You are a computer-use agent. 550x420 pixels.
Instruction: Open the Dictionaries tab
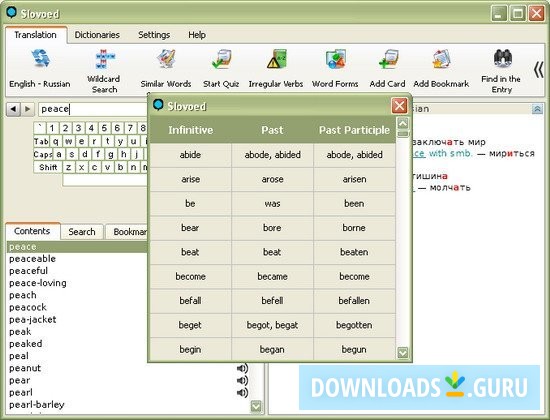(97, 35)
